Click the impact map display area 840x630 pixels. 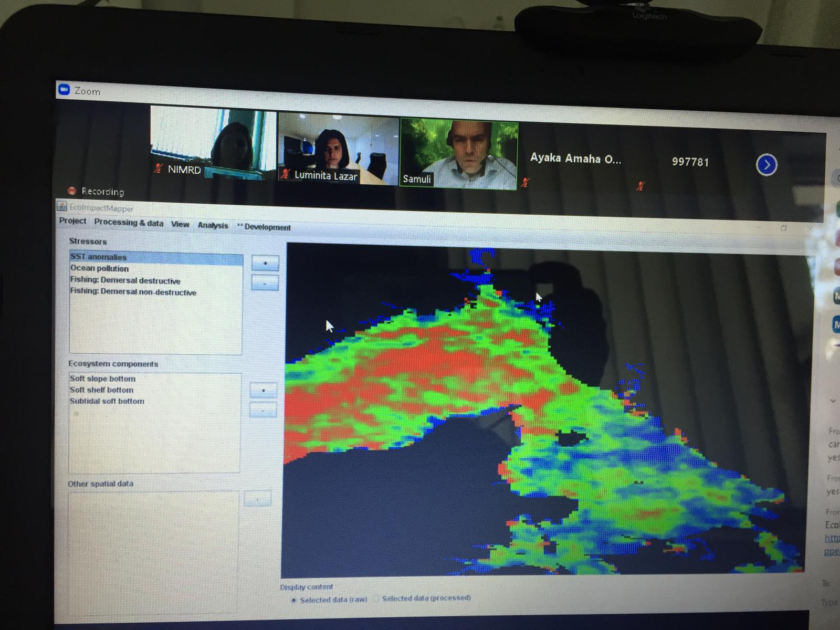[x=546, y=409]
